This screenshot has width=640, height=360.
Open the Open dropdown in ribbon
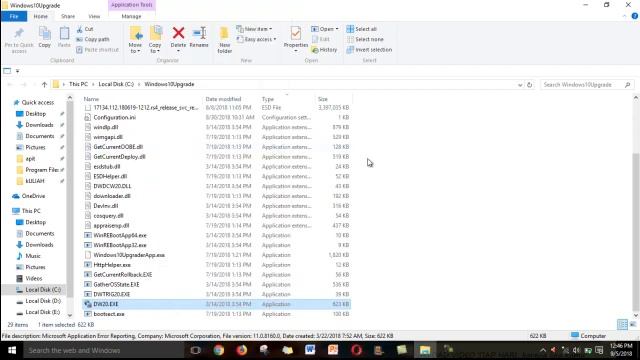pos(325,29)
